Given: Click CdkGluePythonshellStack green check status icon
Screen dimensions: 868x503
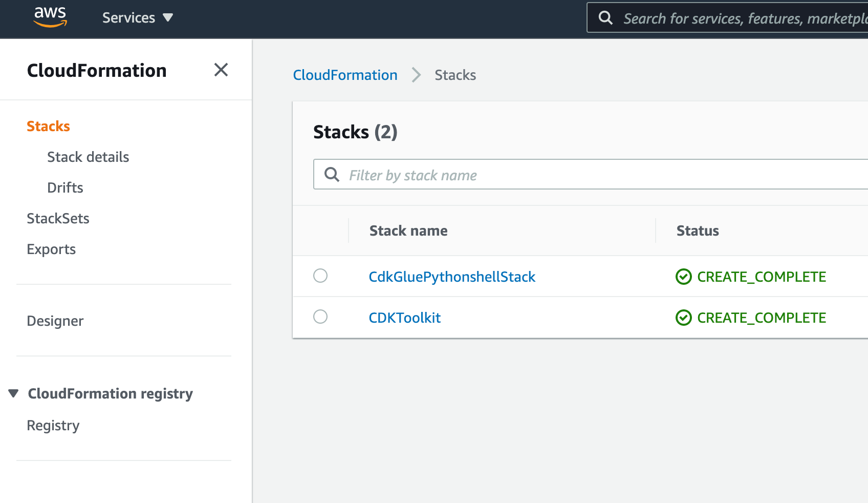Looking at the screenshot, I should tap(683, 277).
